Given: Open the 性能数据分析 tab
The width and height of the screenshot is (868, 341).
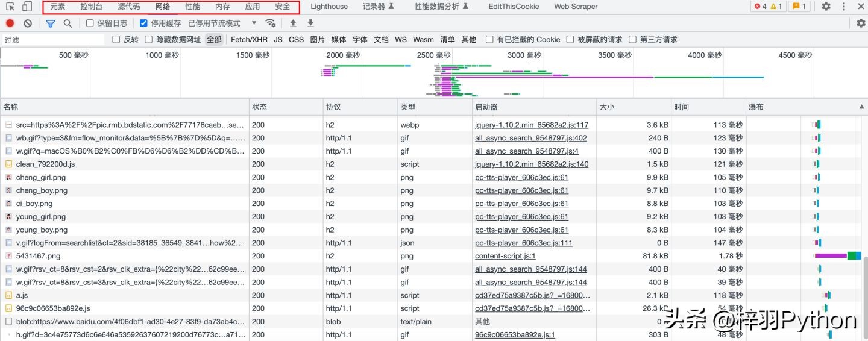Looking at the screenshot, I should click(x=441, y=7).
